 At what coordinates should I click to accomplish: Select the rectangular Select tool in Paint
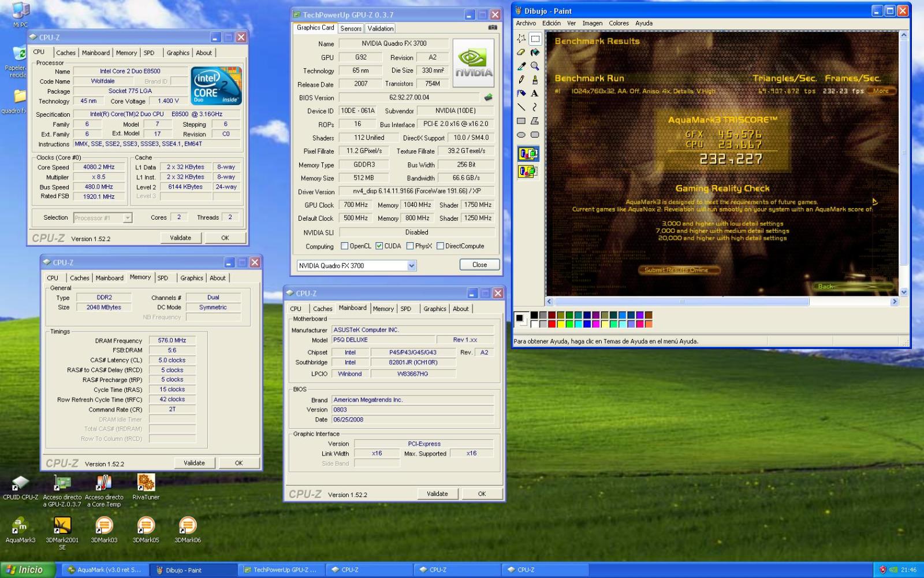pos(535,39)
